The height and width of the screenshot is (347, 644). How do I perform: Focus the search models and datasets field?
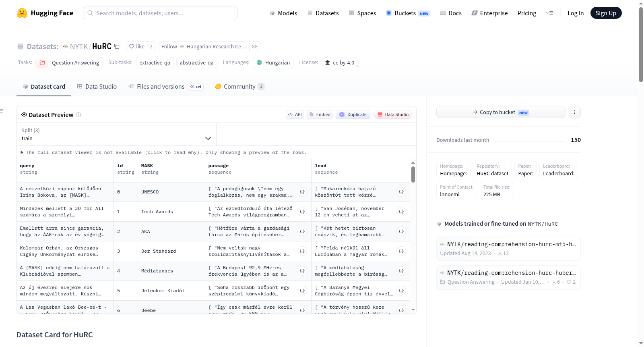tap(160, 13)
